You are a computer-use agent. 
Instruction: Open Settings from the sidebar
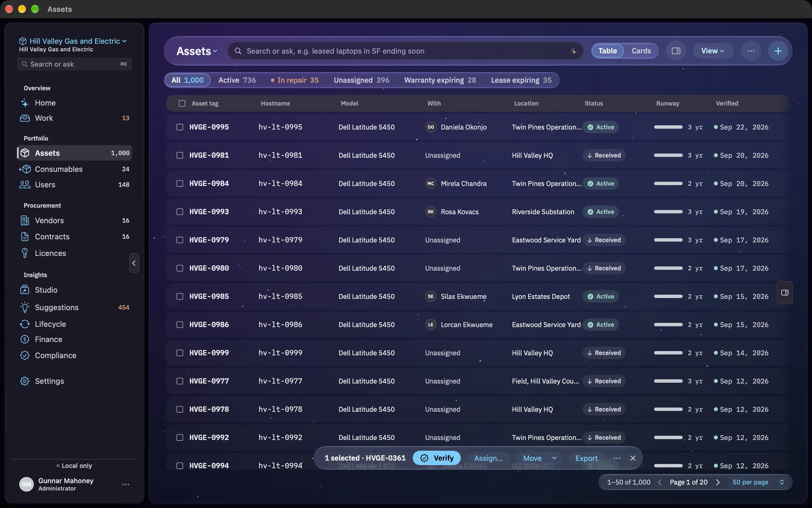click(74, 381)
